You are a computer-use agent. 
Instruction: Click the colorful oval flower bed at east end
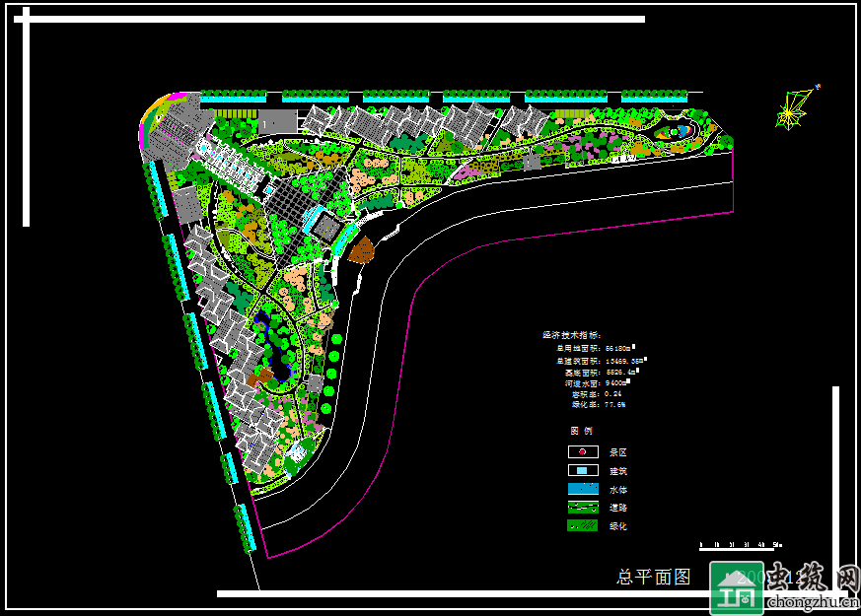pyautogui.click(x=680, y=130)
